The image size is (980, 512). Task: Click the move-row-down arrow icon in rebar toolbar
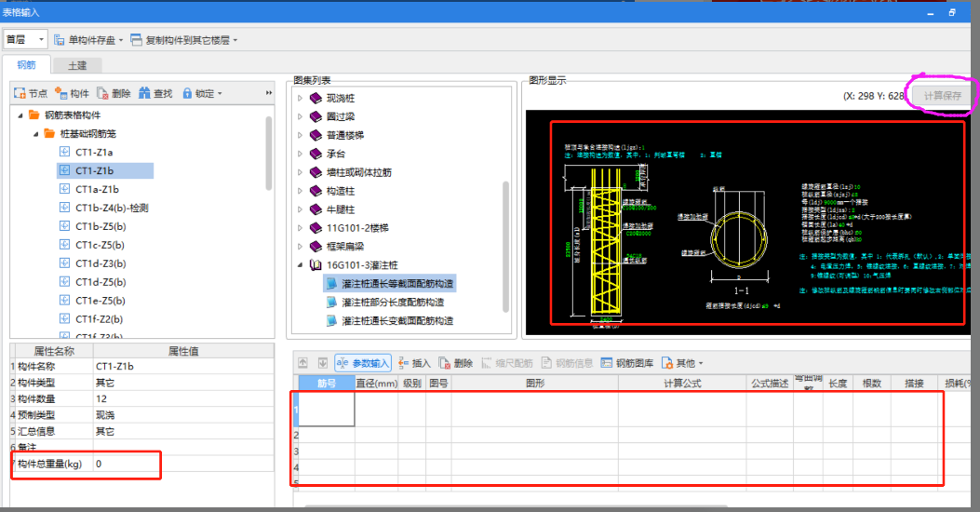(323, 362)
